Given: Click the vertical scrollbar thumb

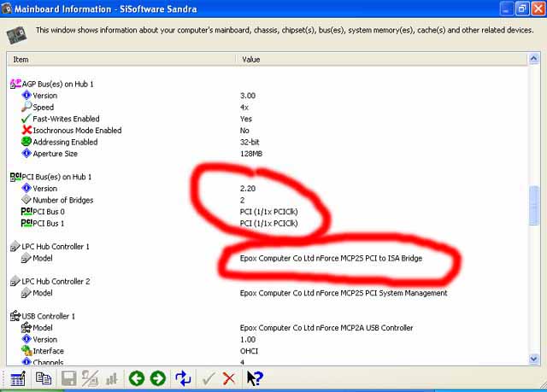Looking at the screenshot, I should 534,206.
